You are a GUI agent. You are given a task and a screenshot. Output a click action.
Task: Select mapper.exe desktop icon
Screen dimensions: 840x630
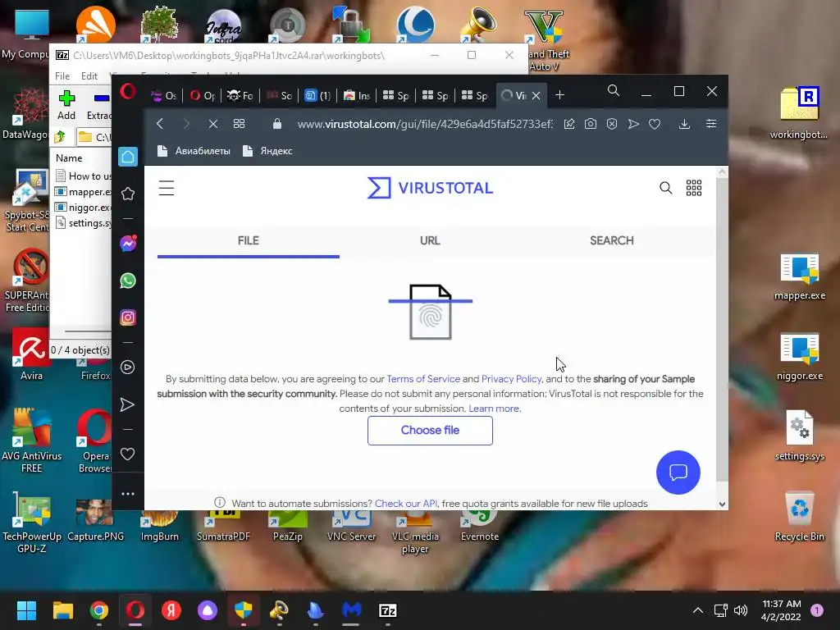click(799, 276)
